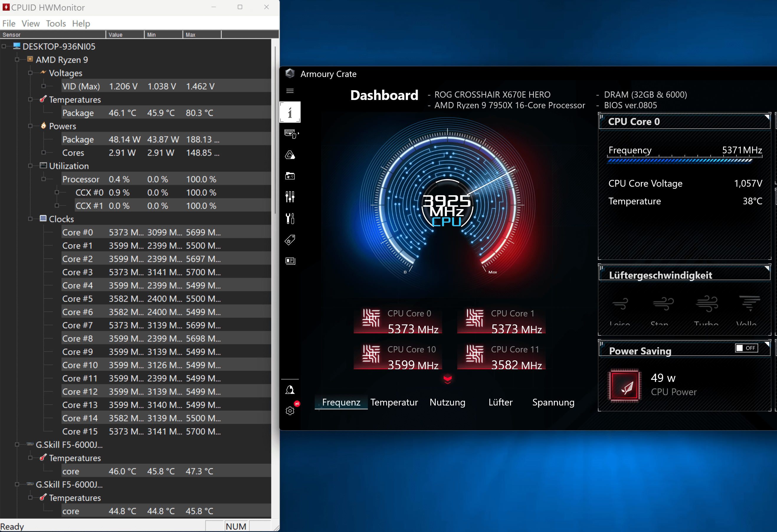Viewport: 777px width, 532px height.
Task: Click the DESKTOP-936NI05 computer icon
Action: [x=17, y=46]
